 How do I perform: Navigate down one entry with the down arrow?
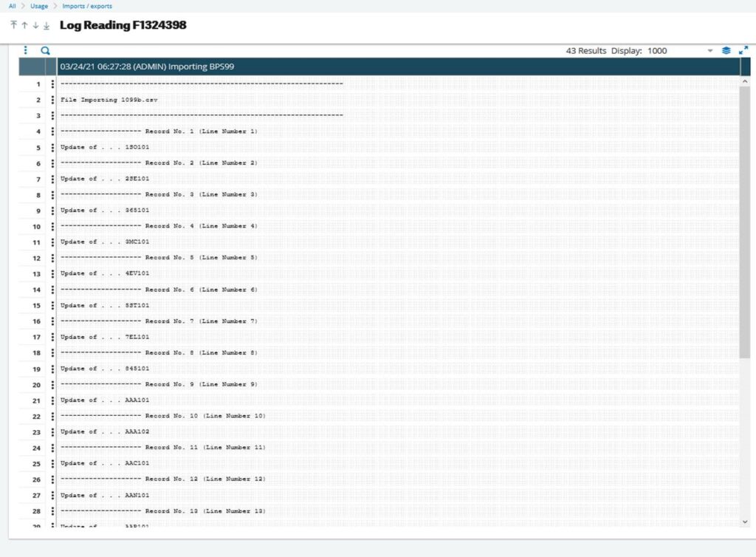tap(35, 24)
